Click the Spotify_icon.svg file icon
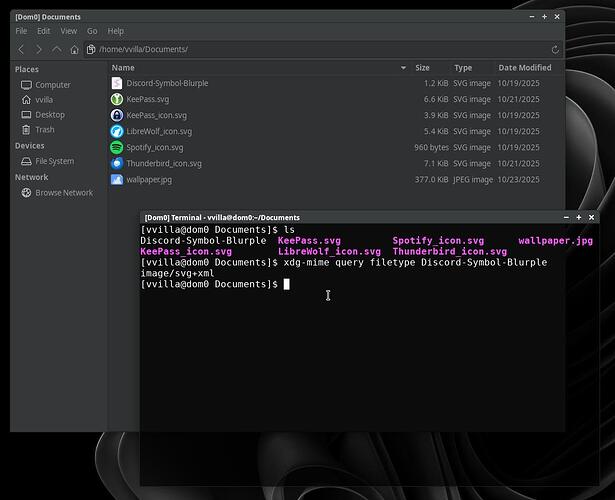Viewport: 615px width, 500px height. [x=116, y=147]
